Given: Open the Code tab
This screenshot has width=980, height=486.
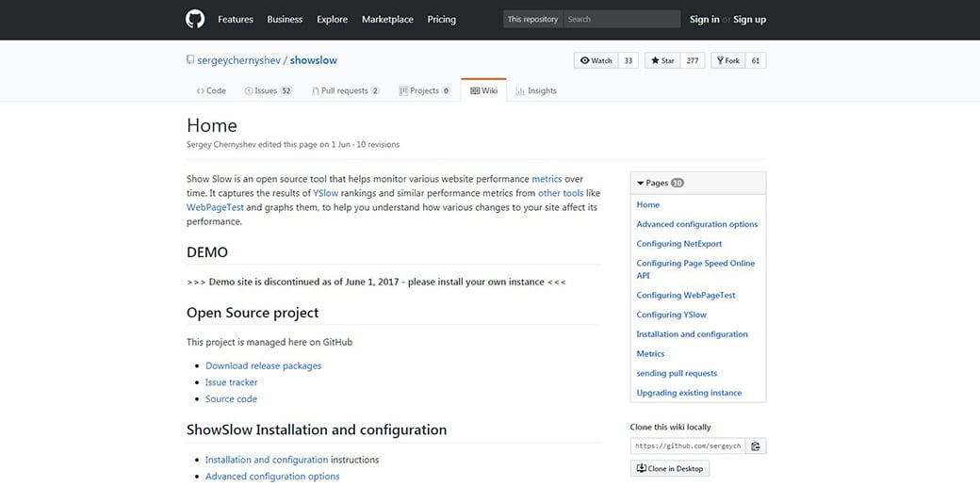Looking at the screenshot, I should tap(211, 90).
